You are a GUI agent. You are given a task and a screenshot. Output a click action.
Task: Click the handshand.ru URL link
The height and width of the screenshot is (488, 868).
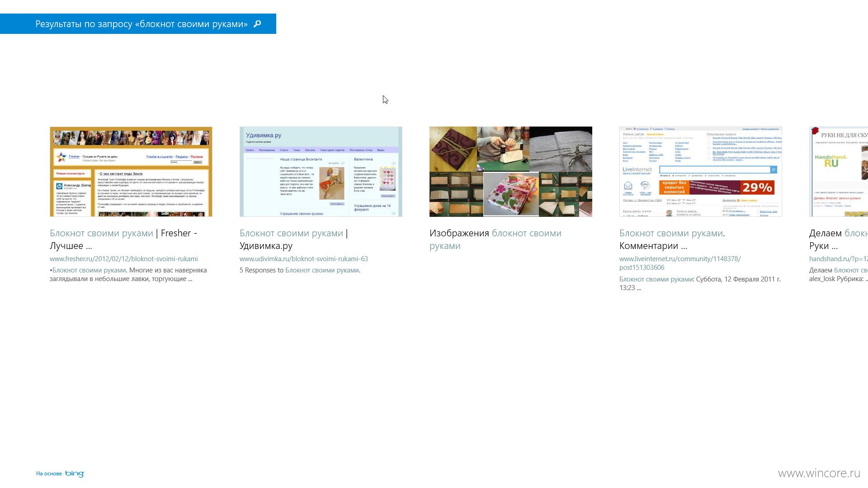[839, 259]
